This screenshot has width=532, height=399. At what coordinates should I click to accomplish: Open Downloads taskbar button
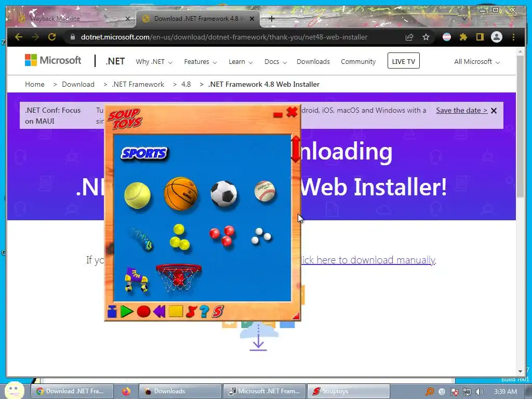point(180,391)
